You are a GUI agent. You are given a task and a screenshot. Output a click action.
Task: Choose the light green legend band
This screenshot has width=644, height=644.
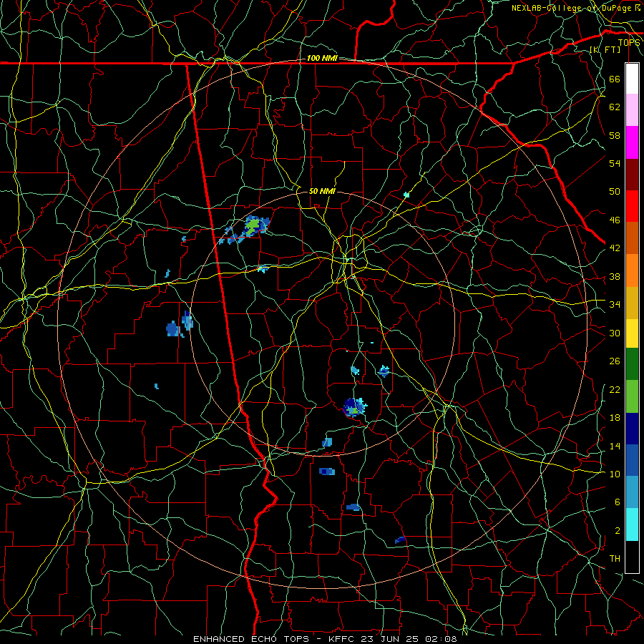coord(632,396)
